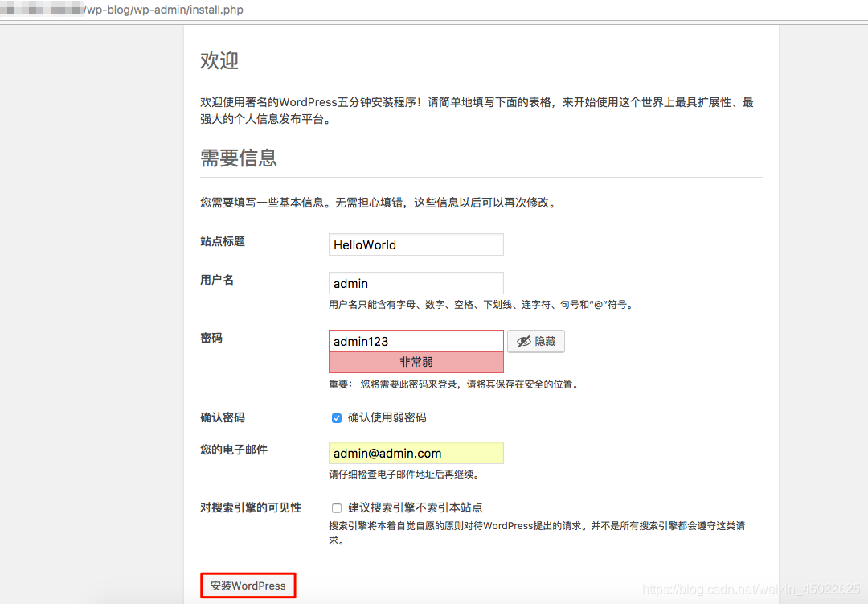This screenshot has height=604, width=868.
Task: Click the 对搜索引擎的可见性 label
Action: [251, 507]
